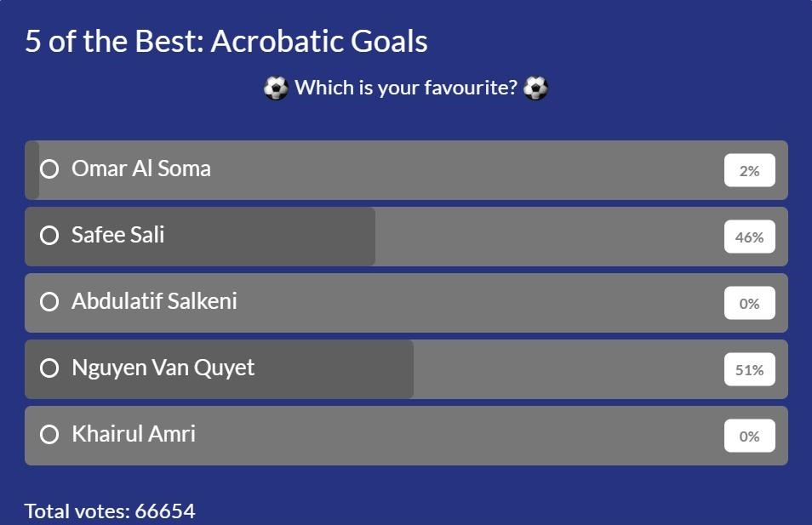812x525 pixels.
Task: Pick the Abdulatif Salkeni radio button
Action: click(x=49, y=302)
